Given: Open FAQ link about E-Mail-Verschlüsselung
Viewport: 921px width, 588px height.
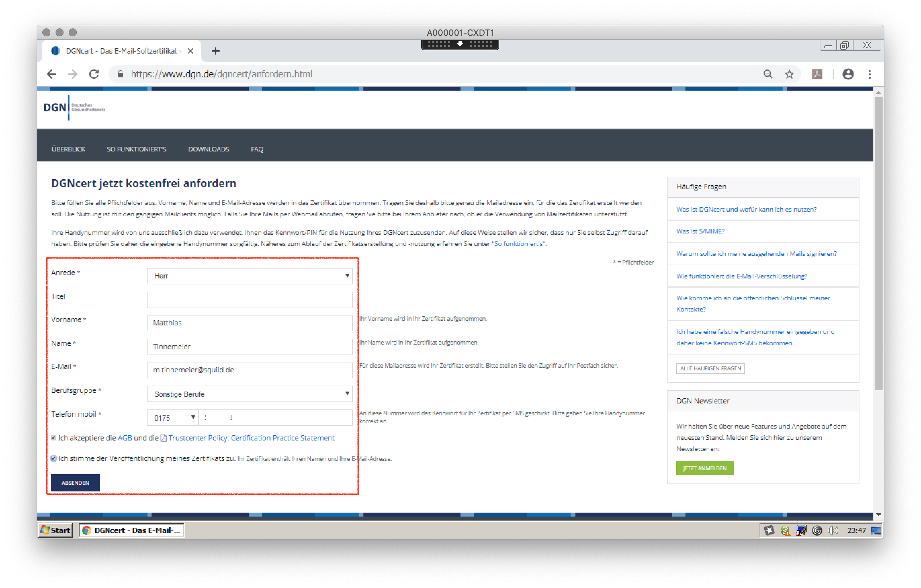Looking at the screenshot, I should (x=742, y=276).
